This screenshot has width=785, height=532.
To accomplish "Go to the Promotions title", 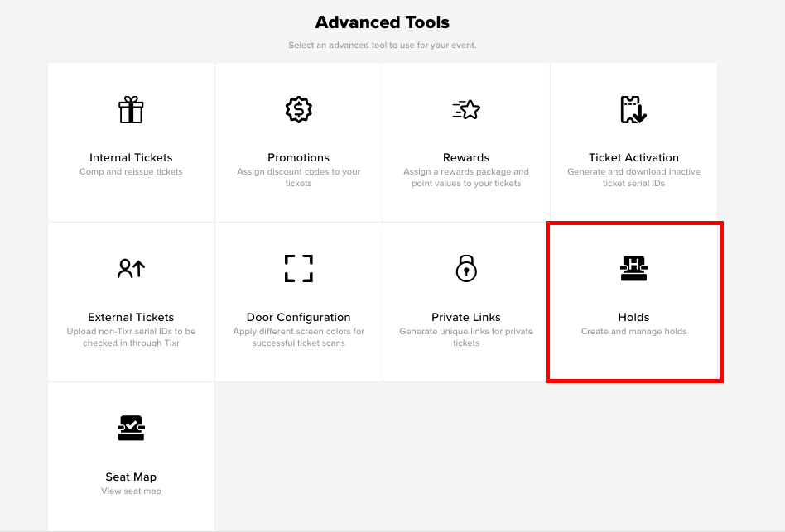I will click(298, 157).
